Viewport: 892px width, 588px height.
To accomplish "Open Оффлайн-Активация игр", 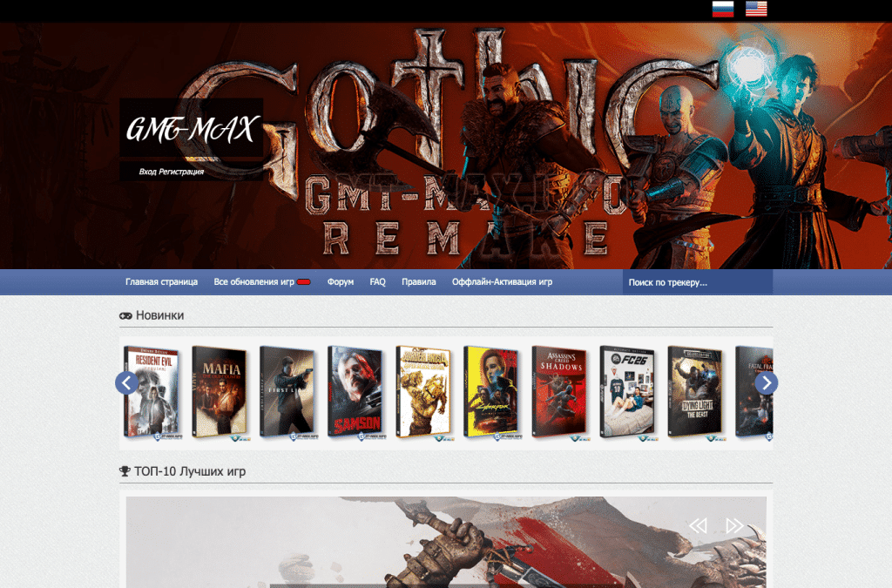I will point(503,281).
